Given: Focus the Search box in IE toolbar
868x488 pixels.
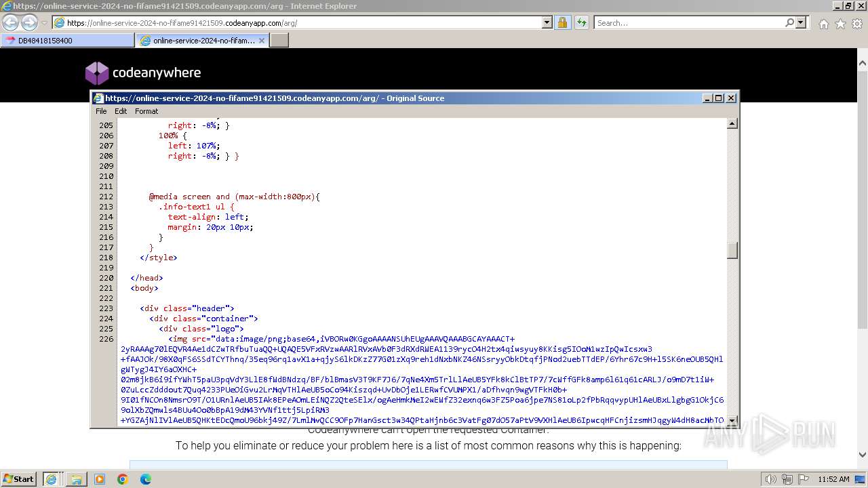Looking at the screenshot, I should (689, 22).
